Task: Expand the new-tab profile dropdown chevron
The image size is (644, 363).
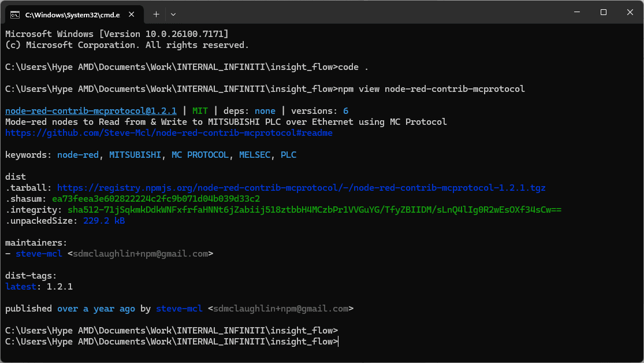Action: [173, 14]
